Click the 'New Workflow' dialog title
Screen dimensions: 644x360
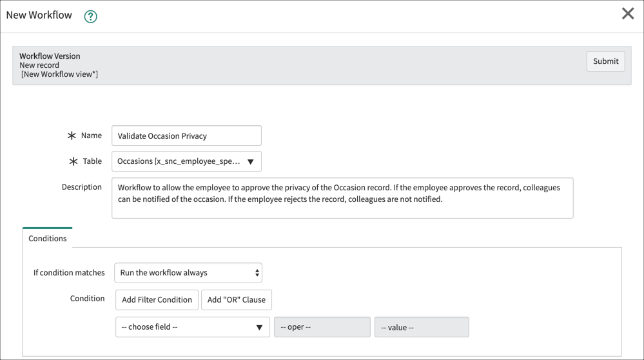(39, 15)
